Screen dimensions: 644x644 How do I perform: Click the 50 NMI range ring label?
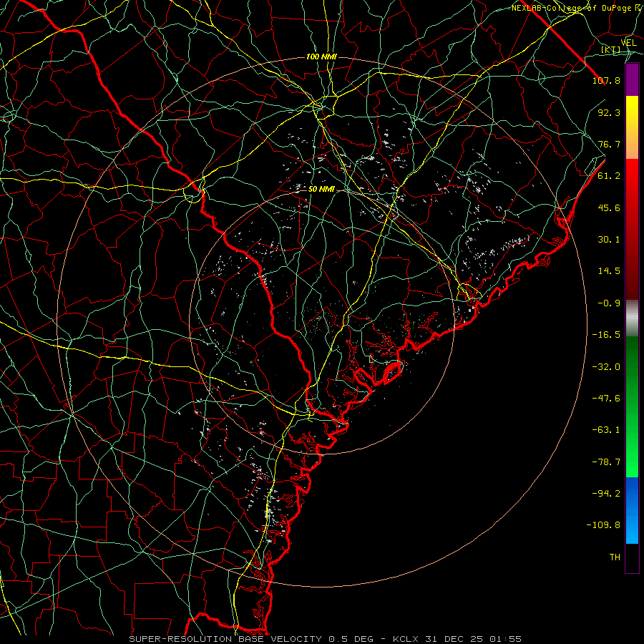pyautogui.click(x=321, y=189)
